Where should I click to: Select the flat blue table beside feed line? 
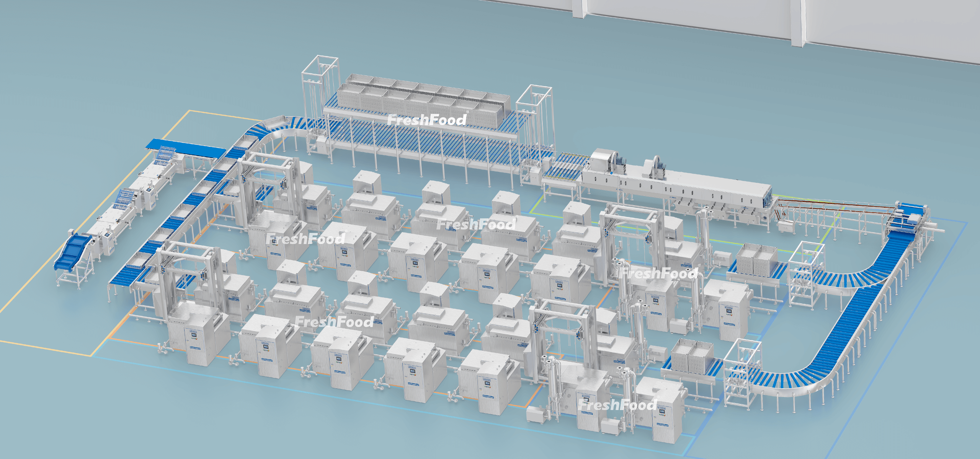pyautogui.click(x=186, y=149)
